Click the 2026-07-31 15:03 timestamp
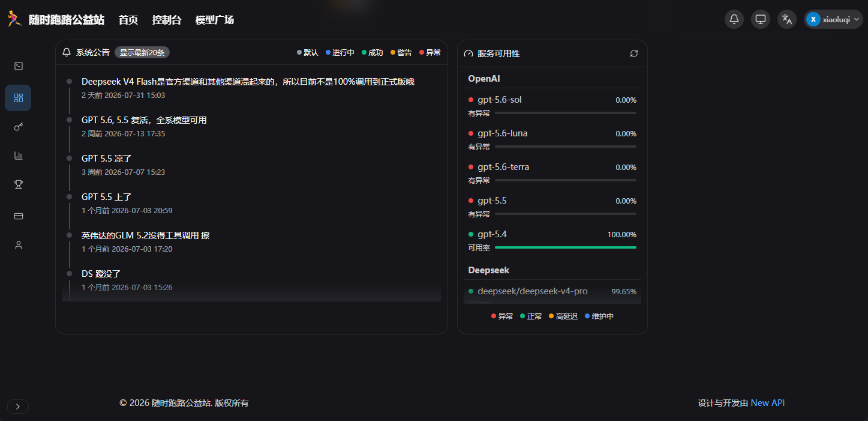868x421 pixels. pos(134,95)
